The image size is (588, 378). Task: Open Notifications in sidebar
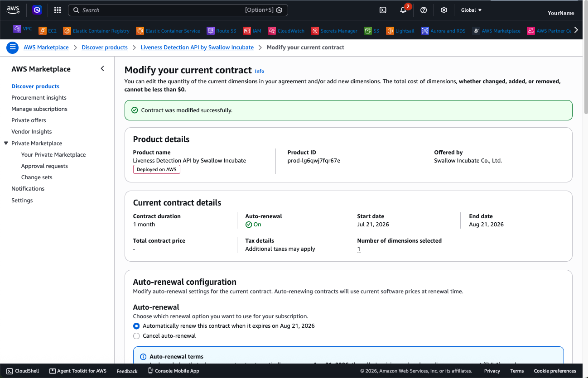tap(28, 188)
